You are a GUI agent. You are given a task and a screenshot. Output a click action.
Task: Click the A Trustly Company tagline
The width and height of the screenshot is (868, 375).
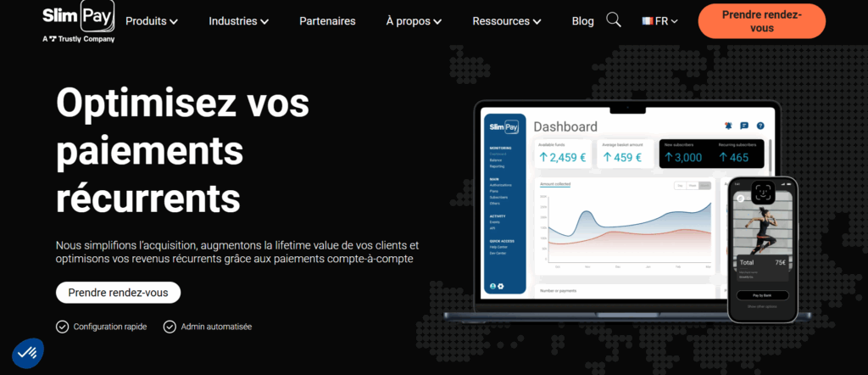click(x=79, y=39)
